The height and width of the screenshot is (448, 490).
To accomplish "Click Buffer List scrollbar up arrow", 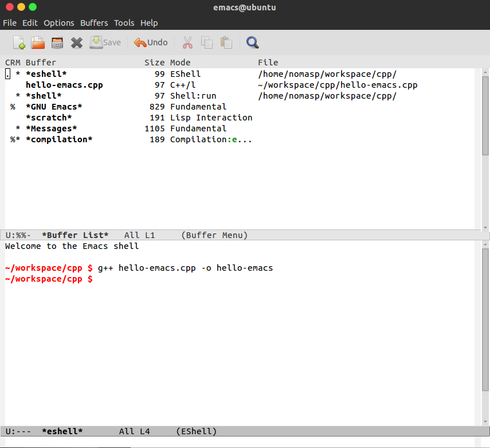I will click(485, 73).
